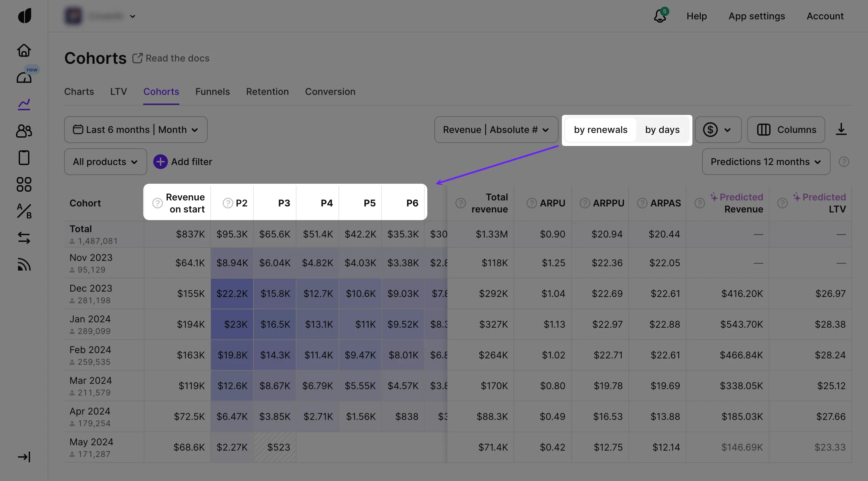Open the Last 6 months date dropdown
The image size is (868, 481).
pyautogui.click(x=136, y=130)
